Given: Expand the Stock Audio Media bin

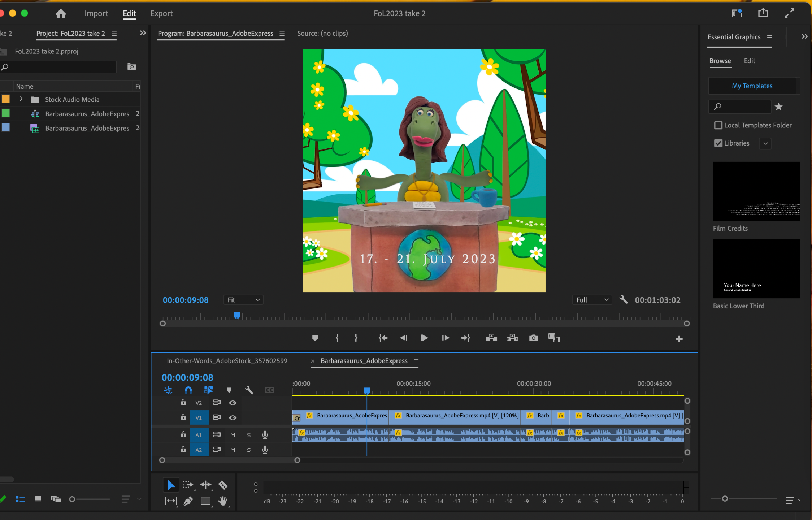Looking at the screenshot, I should pyautogui.click(x=21, y=99).
